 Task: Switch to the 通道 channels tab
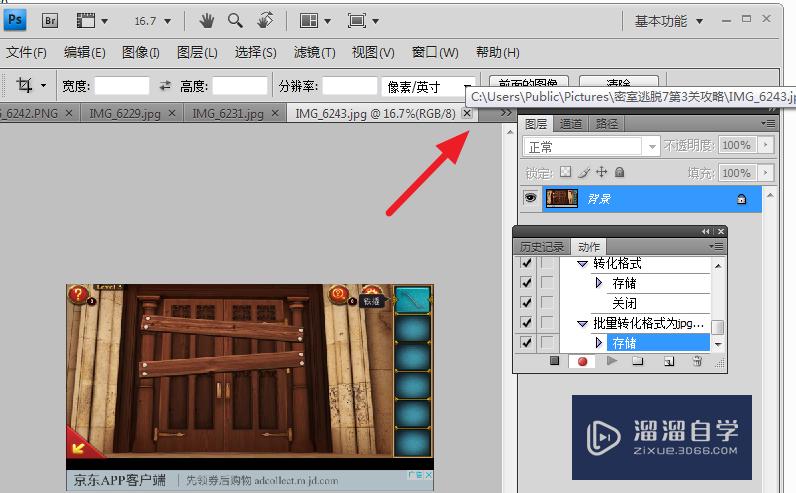point(571,123)
